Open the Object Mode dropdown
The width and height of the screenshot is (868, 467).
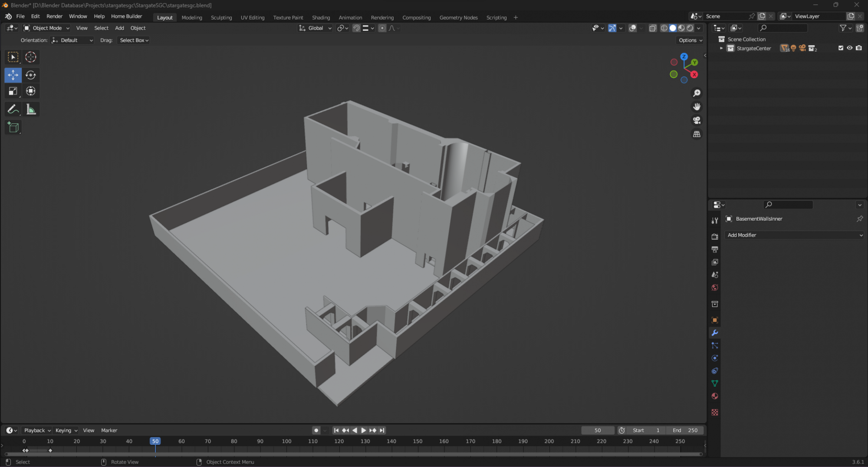[x=46, y=28]
